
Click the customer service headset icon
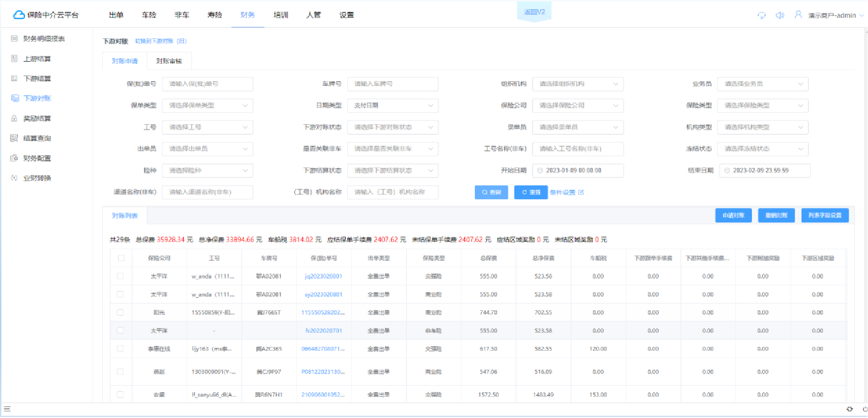762,15
